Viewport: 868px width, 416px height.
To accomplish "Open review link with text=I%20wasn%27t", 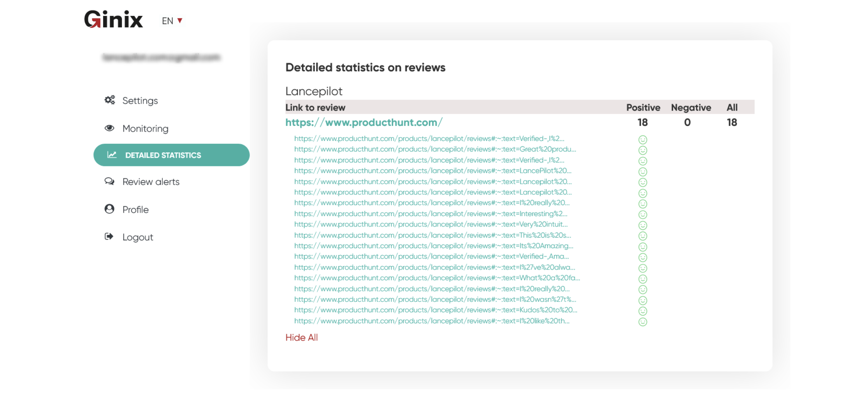I will 435,299.
